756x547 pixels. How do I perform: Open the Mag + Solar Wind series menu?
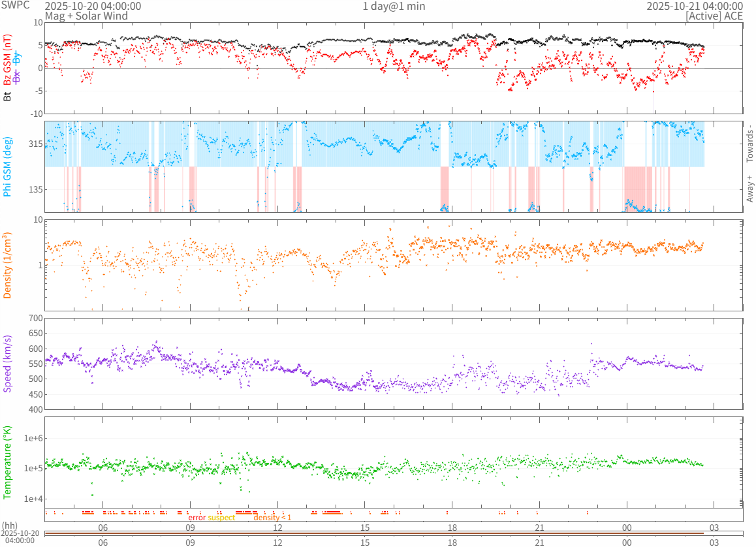(86, 16)
